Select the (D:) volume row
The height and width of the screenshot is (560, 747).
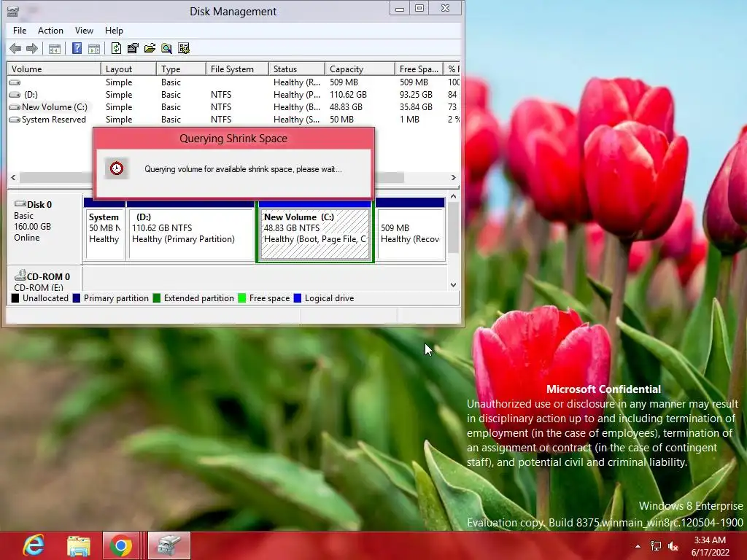[x=233, y=95]
